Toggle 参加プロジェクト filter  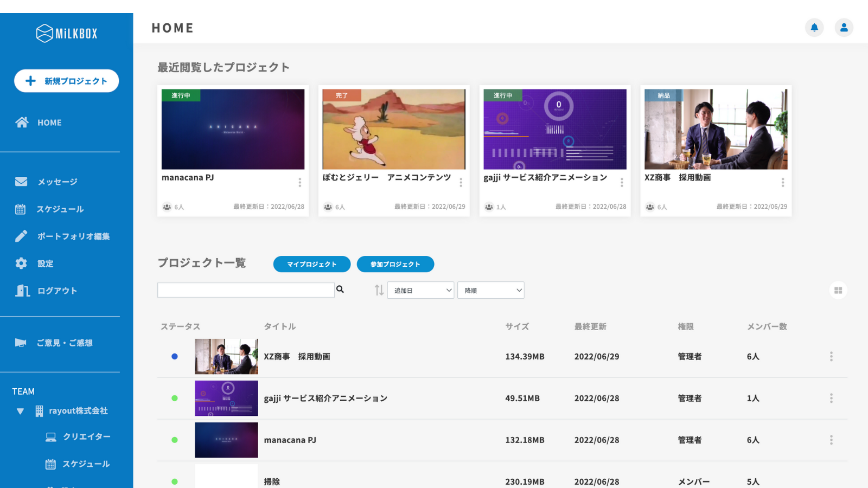(395, 264)
